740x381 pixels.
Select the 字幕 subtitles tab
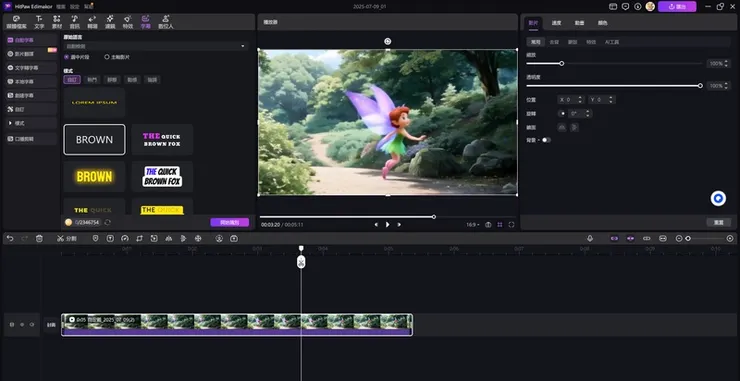(x=145, y=22)
